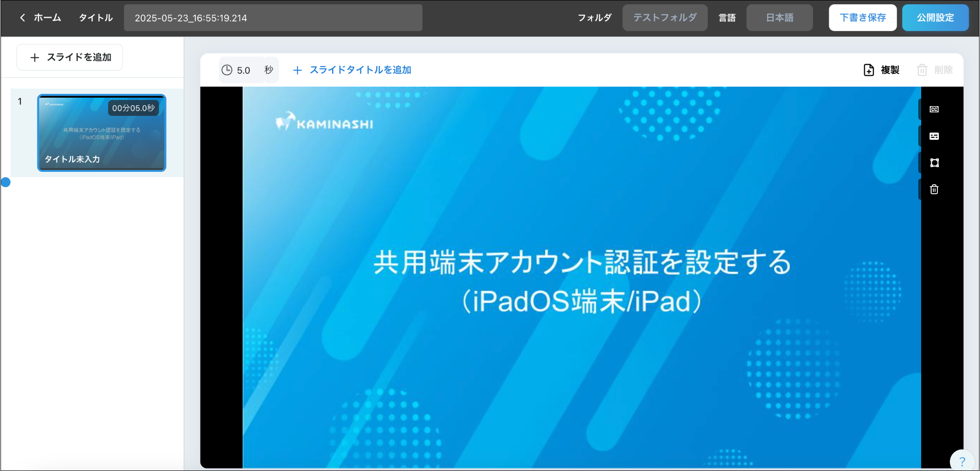Add a new slide with スライドを追加
The image size is (980, 471).
[70, 57]
